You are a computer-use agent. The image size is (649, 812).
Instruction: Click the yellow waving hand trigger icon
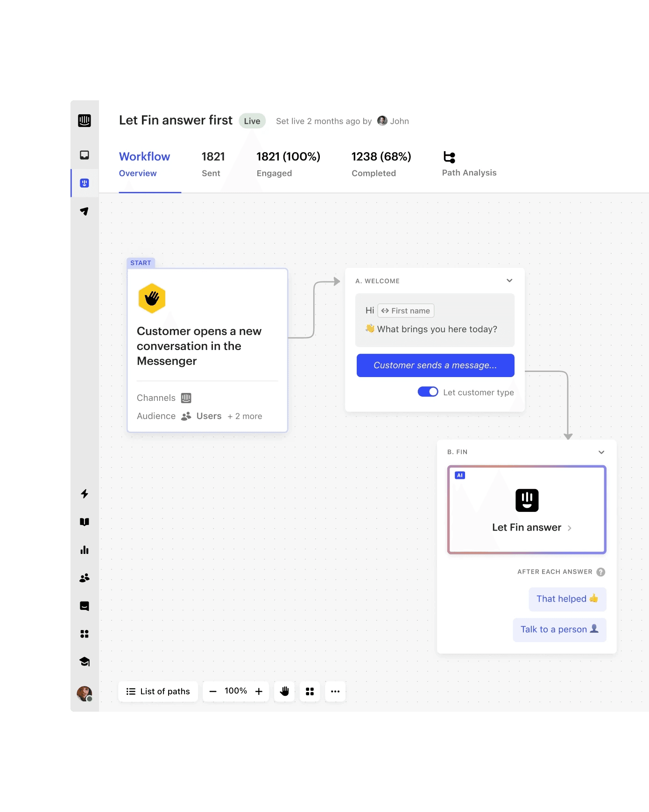[152, 298]
